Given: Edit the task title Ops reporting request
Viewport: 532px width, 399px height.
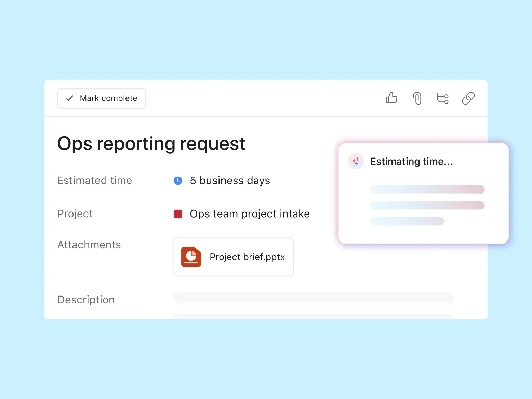Looking at the screenshot, I should point(151,143).
